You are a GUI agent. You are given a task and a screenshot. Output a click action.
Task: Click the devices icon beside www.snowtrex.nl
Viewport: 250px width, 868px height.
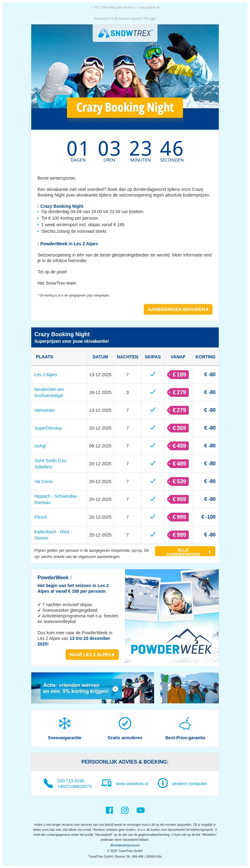coord(107,783)
